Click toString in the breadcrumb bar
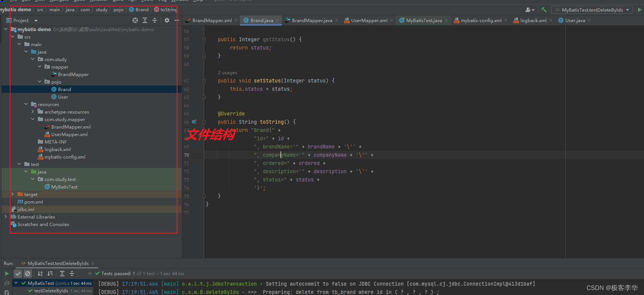This screenshot has height=295, width=644. [x=169, y=9]
